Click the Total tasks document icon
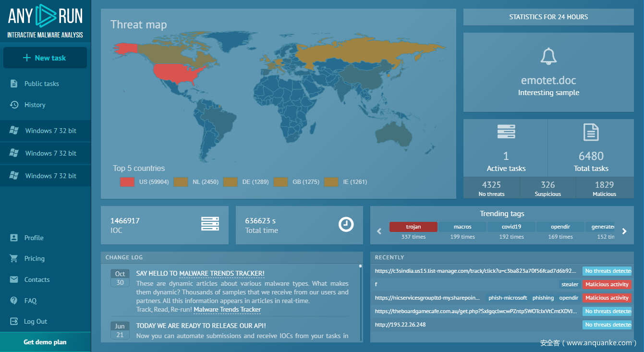This screenshot has width=644, height=352. point(591,132)
